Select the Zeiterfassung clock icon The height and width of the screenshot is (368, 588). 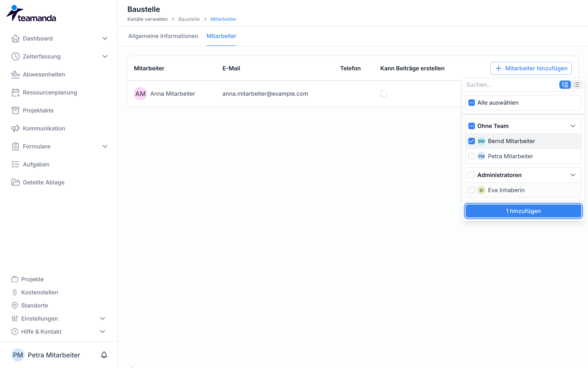(x=15, y=56)
